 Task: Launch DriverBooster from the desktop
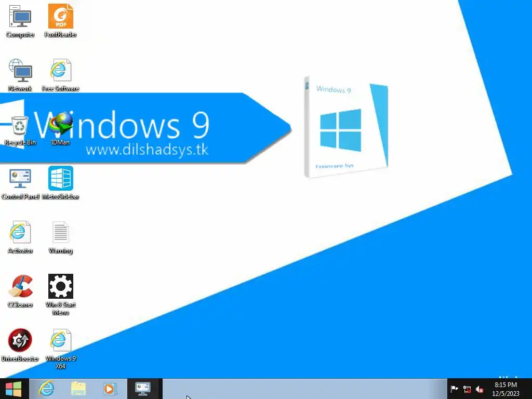point(20,345)
